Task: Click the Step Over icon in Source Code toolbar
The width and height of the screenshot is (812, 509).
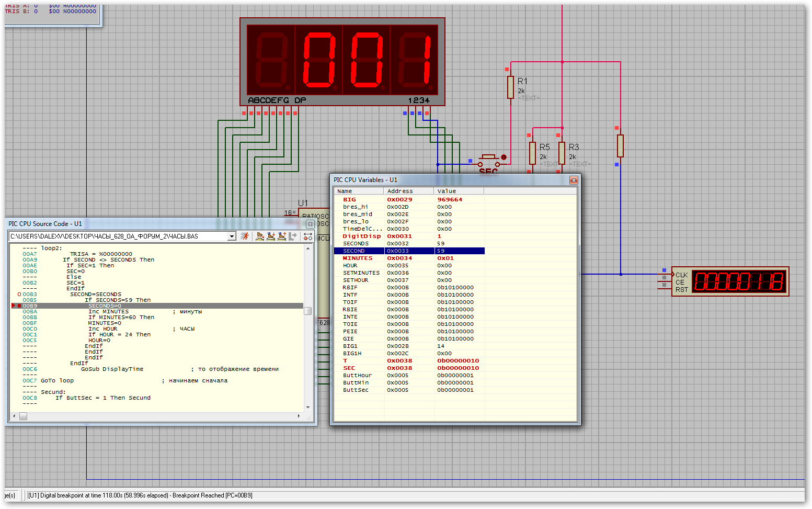Action: point(260,236)
